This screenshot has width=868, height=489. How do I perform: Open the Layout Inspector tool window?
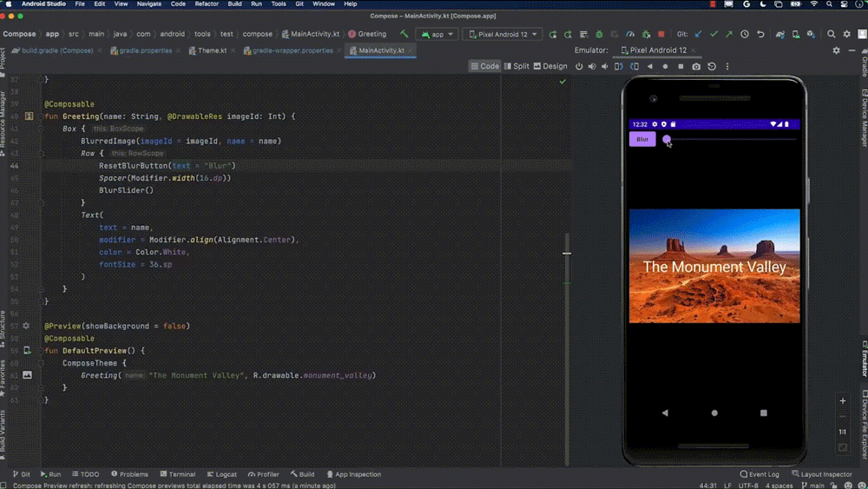pos(822,474)
